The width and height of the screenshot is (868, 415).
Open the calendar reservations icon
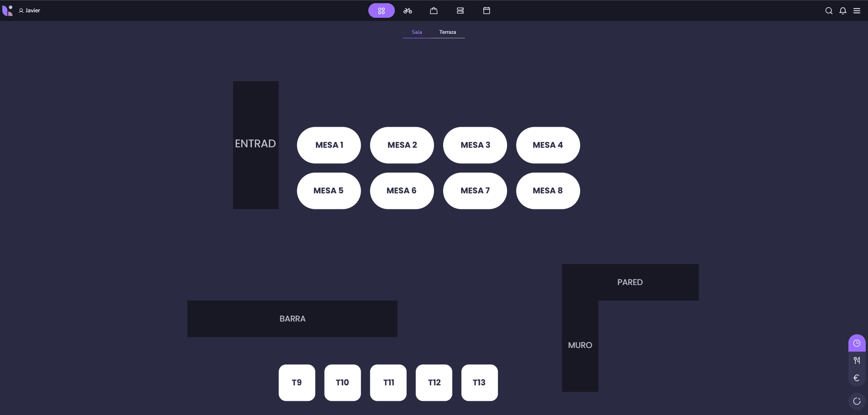pos(486,10)
